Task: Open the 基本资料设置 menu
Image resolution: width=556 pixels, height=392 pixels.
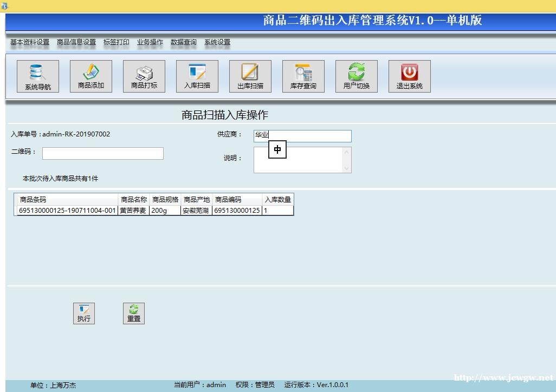Action: click(30, 42)
